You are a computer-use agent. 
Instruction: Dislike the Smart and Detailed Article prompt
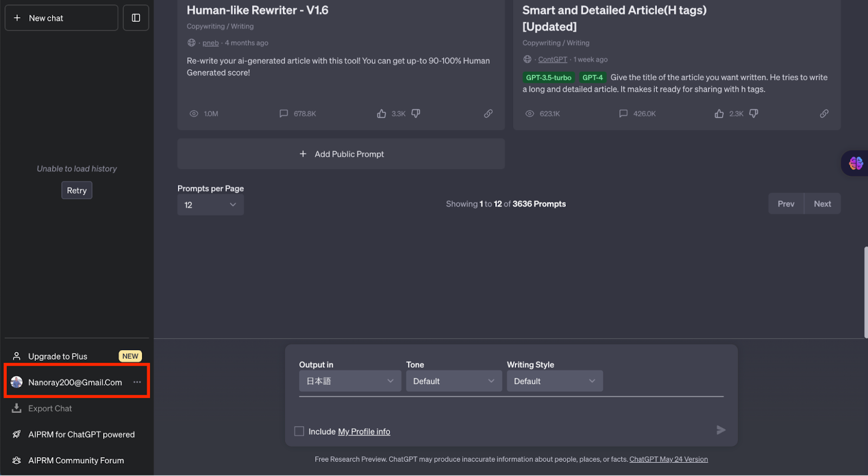pyautogui.click(x=754, y=114)
